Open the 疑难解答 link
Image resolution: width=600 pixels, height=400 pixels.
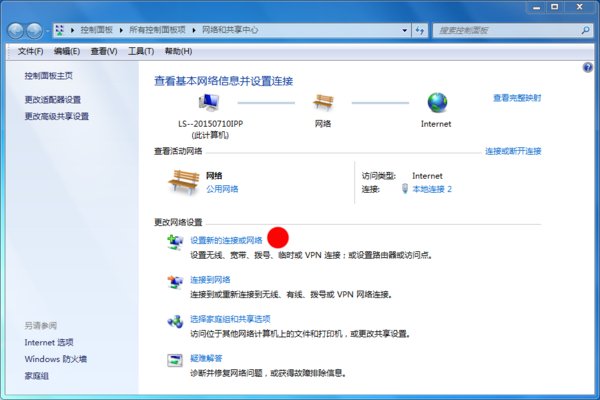pos(206,358)
